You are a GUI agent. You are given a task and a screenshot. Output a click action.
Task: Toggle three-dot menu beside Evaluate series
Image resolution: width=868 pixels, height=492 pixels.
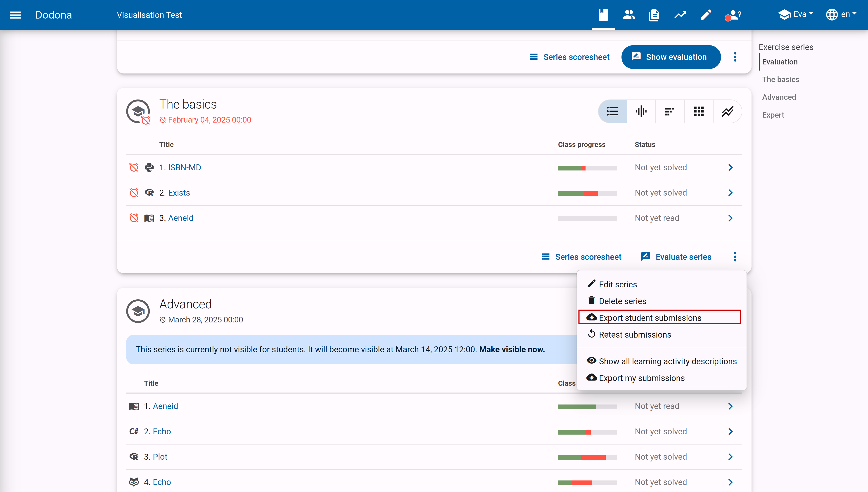[735, 257]
